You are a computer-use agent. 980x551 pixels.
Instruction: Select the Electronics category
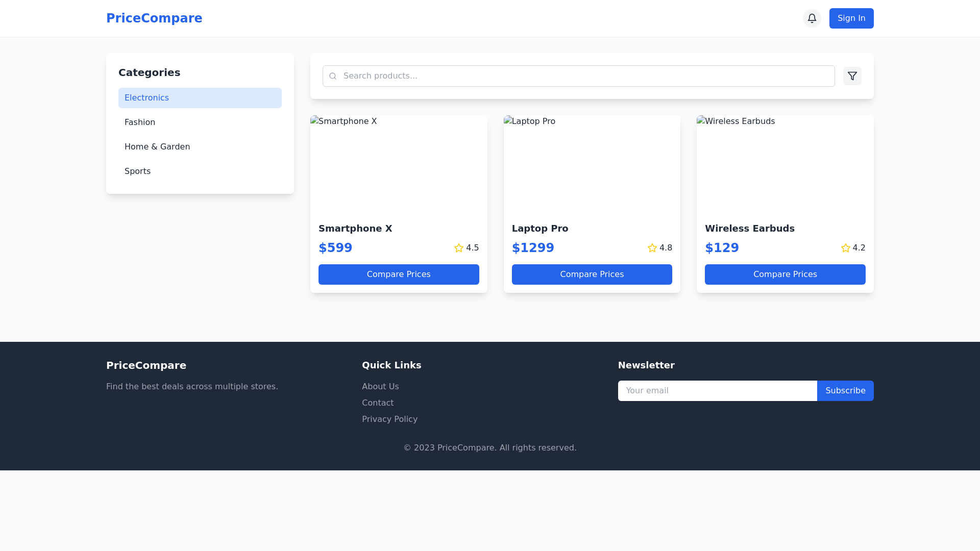pos(200,97)
